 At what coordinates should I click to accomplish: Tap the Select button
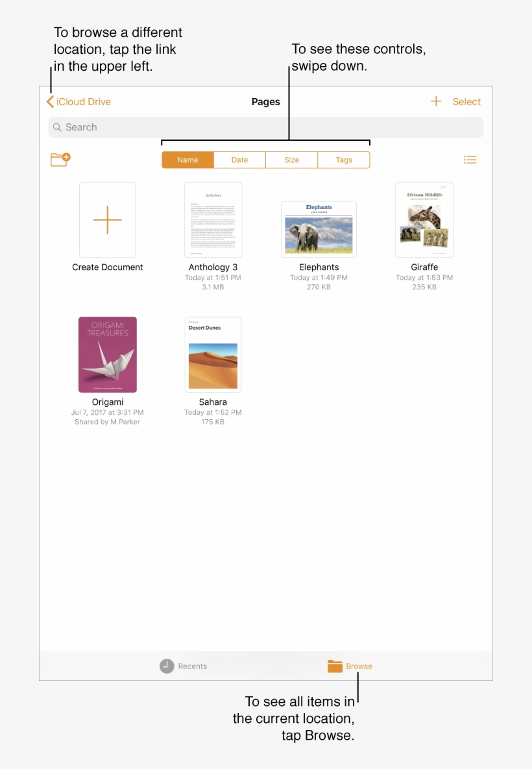click(466, 101)
